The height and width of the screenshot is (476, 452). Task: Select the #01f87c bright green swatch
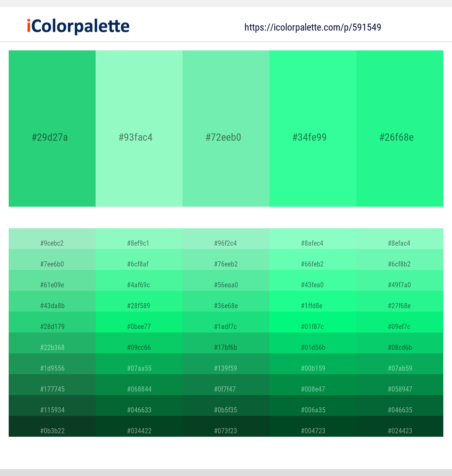[x=313, y=327]
